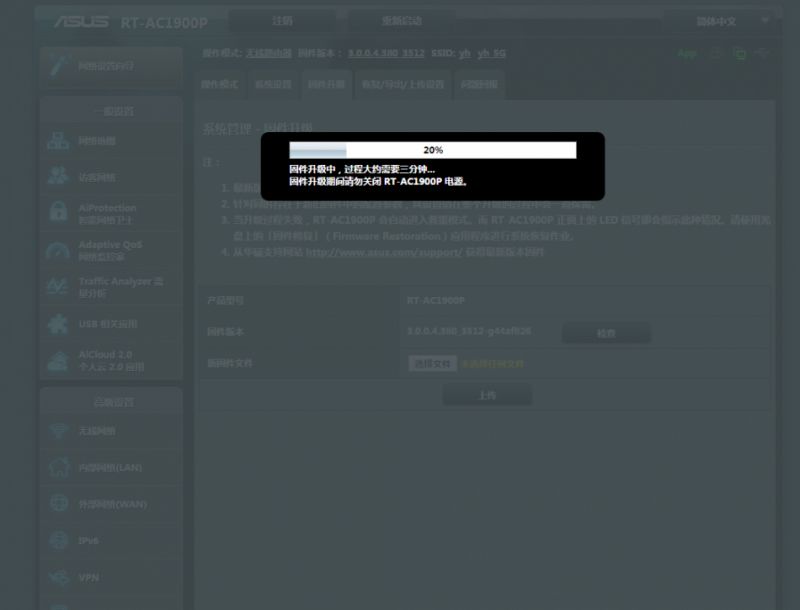Screen dimensions: 800x610
Task: Click 选择文件 to choose firmware file
Action: pos(432,364)
